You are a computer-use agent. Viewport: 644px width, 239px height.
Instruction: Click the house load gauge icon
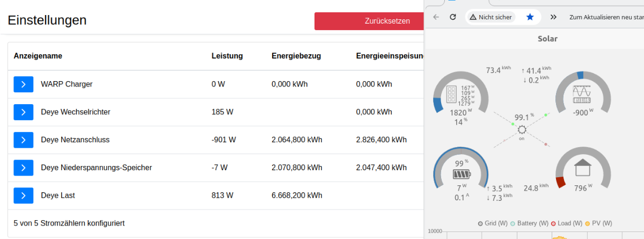[x=583, y=168]
